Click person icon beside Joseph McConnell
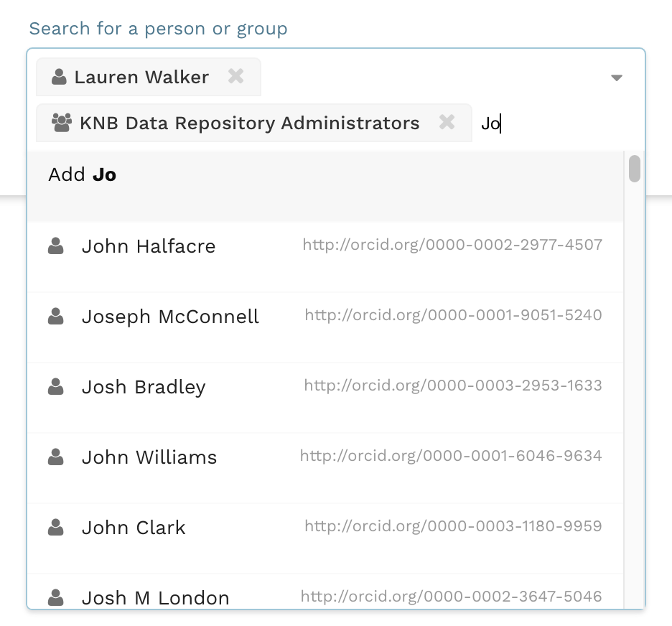The width and height of the screenshot is (672, 626). pos(55,317)
